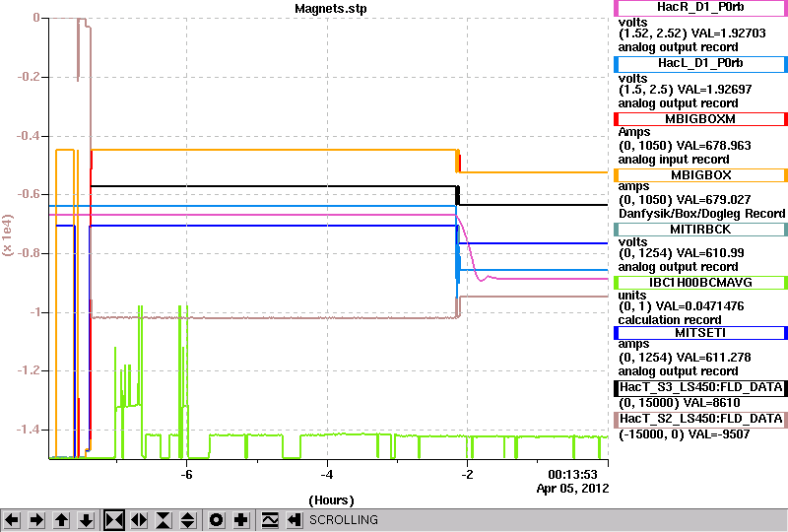Select the green IBC1H00BCMAVG curve legend
The width and height of the screenshot is (788, 532).
click(x=700, y=283)
